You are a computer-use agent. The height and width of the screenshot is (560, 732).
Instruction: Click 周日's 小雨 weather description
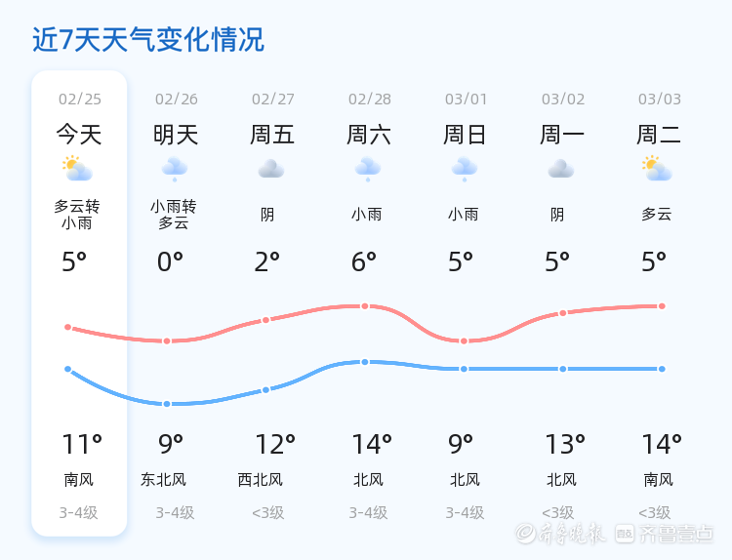tap(464, 215)
